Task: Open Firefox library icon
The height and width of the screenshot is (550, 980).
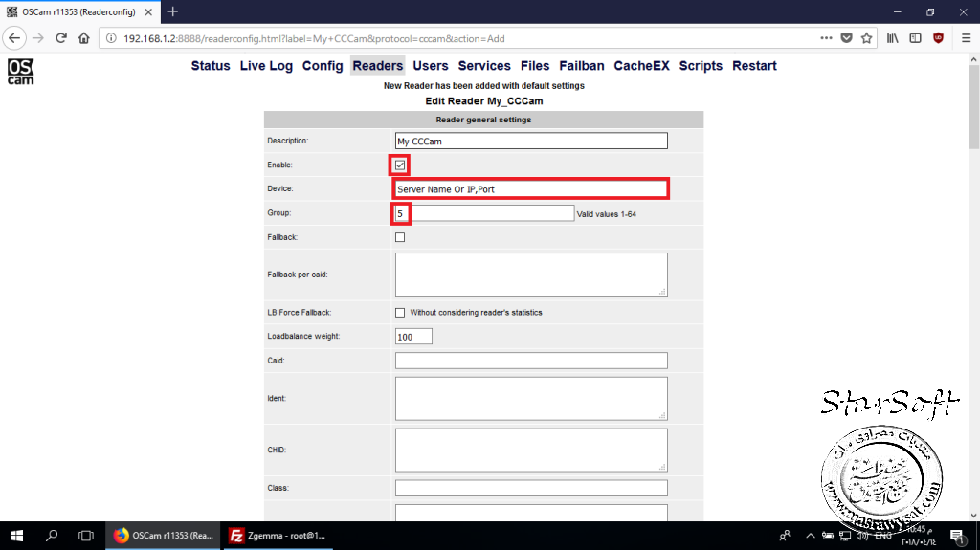Action: [893, 38]
